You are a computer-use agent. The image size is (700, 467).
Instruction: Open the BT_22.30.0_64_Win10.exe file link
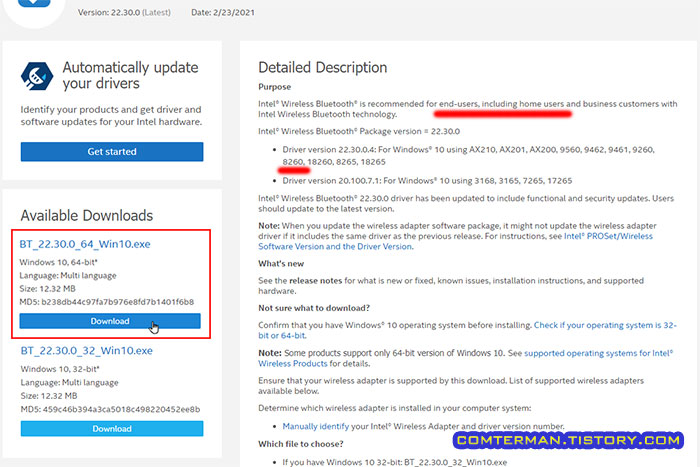[85, 244]
